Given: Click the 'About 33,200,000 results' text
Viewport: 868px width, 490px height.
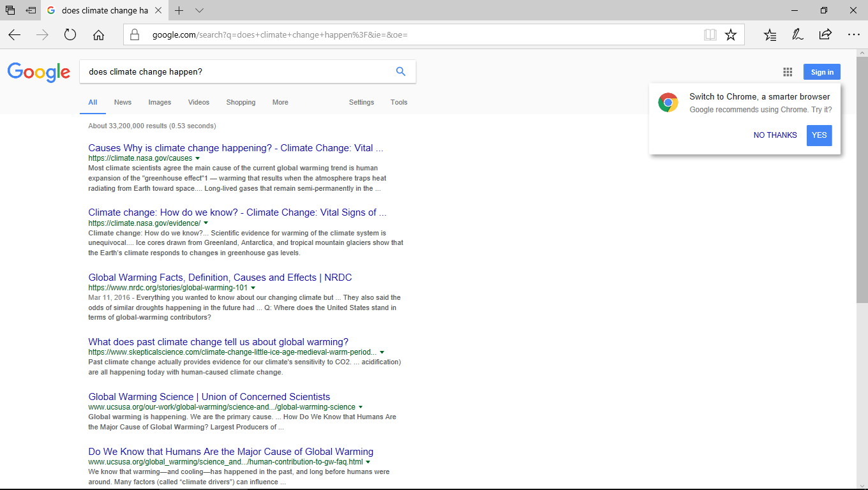Looking at the screenshot, I should coord(152,126).
